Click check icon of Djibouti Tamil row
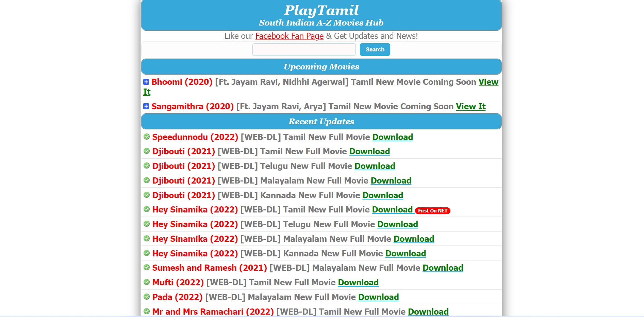Image resolution: width=644 pixels, height=317 pixels. click(x=147, y=151)
